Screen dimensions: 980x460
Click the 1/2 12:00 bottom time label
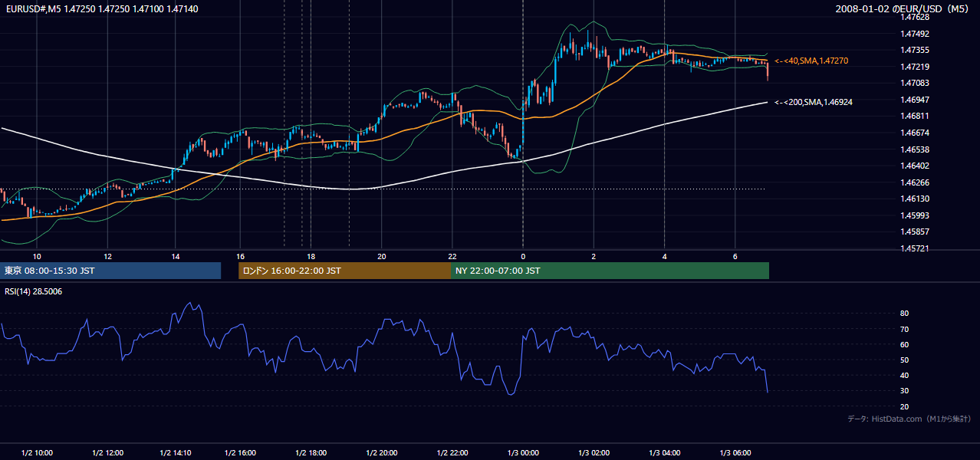tap(107, 452)
